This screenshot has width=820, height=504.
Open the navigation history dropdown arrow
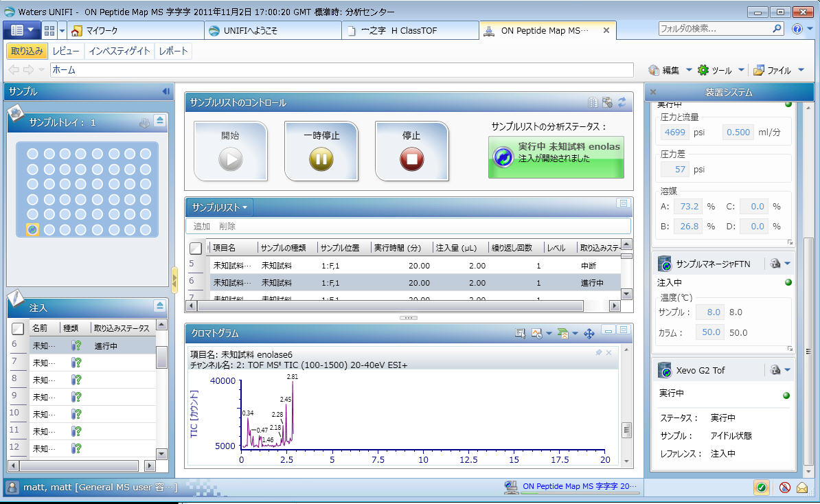coord(41,69)
